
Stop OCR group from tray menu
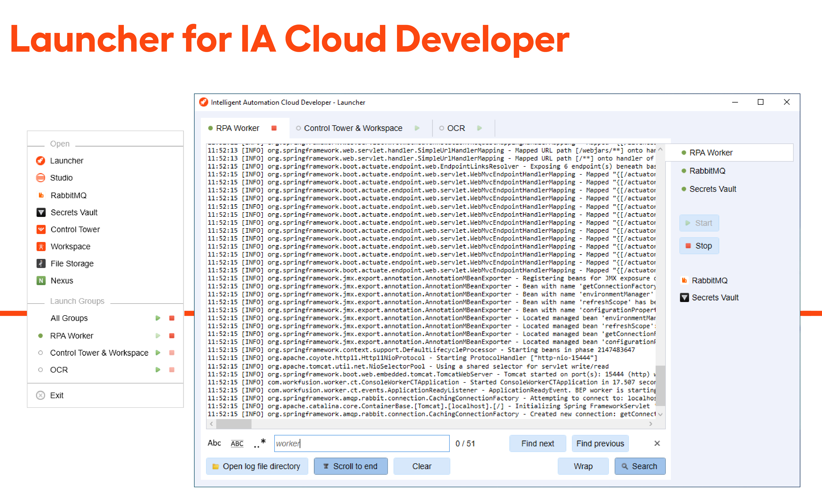172,370
